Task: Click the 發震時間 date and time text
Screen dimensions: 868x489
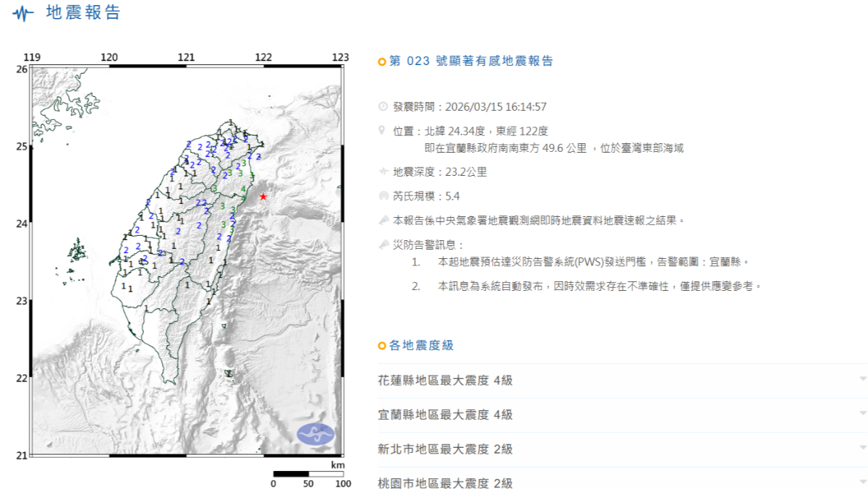Action: [495, 107]
